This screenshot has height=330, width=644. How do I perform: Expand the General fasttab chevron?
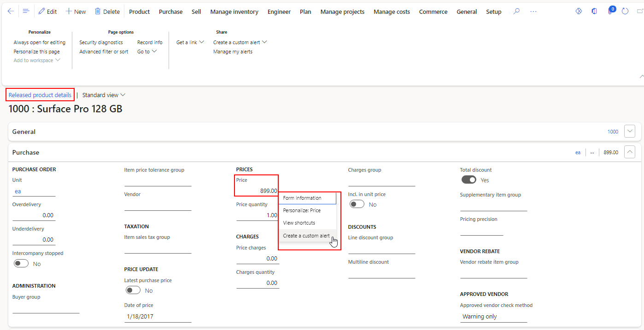[x=630, y=131]
